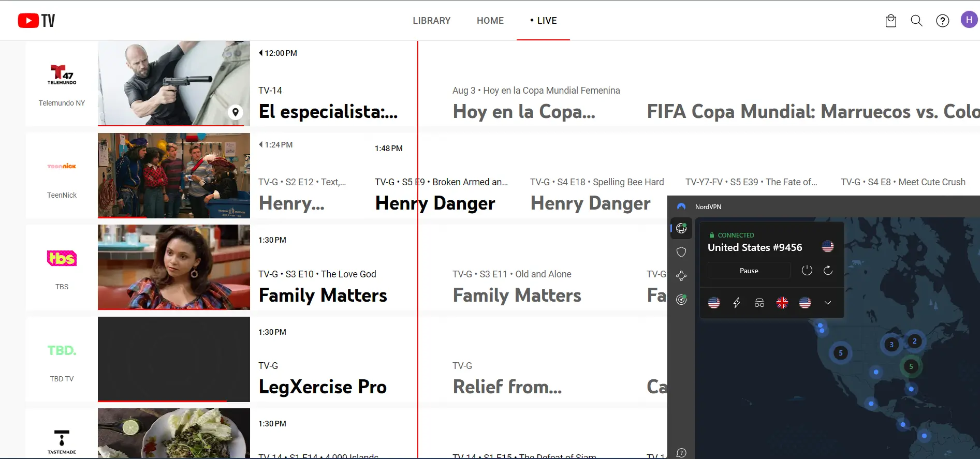Switch to the Home tab

490,21
